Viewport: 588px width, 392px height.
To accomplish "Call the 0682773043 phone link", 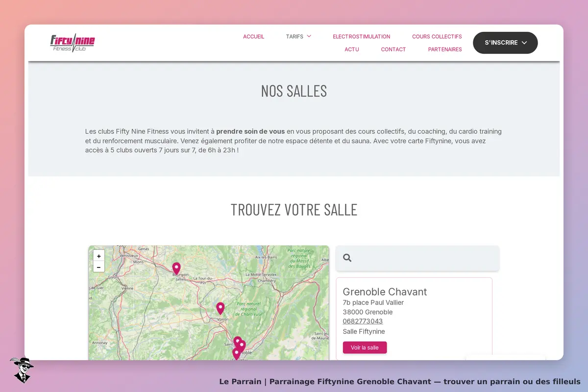I will [363, 321].
